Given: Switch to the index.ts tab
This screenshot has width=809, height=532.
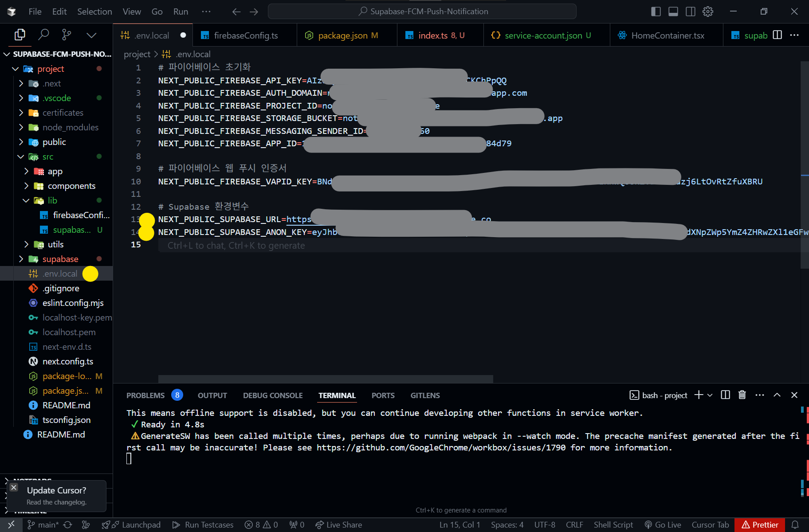Looking at the screenshot, I should pyautogui.click(x=440, y=35).
